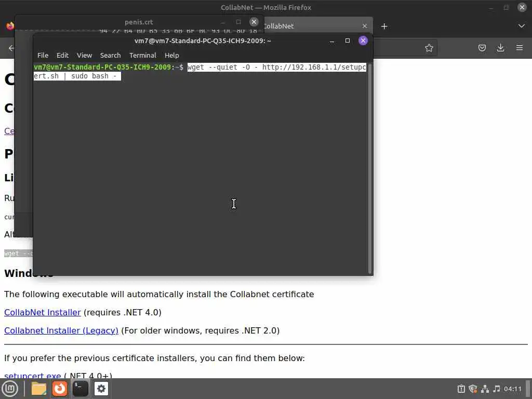
Task: Go back in Firefox
Action: pos(11,48)
